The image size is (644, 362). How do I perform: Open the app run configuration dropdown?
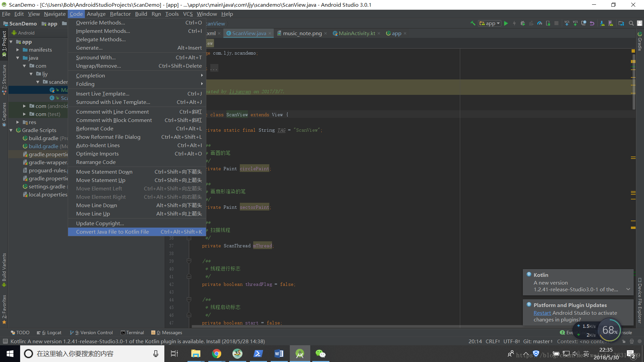coord(490,23)
